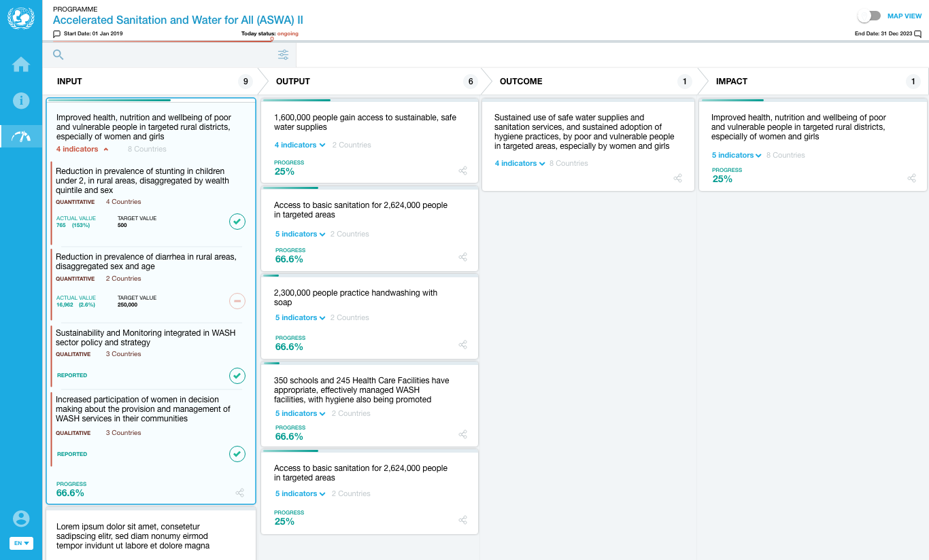Open the user profile icon
929x560 pixels.
[21, 519]
